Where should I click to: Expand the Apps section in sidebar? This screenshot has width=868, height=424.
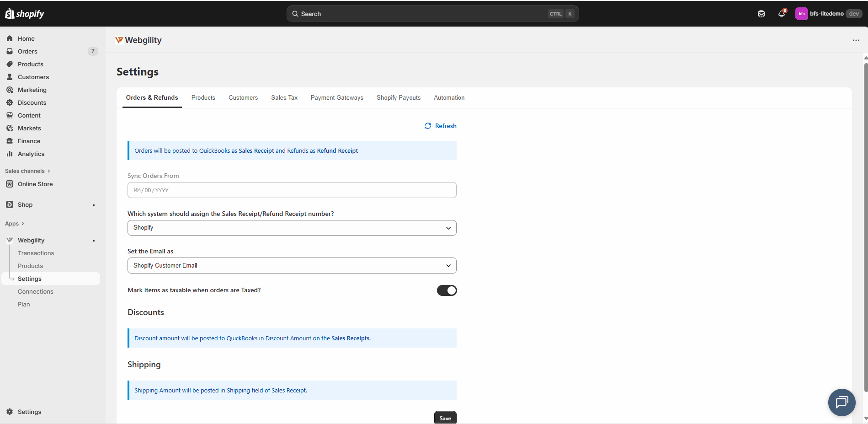15,224
